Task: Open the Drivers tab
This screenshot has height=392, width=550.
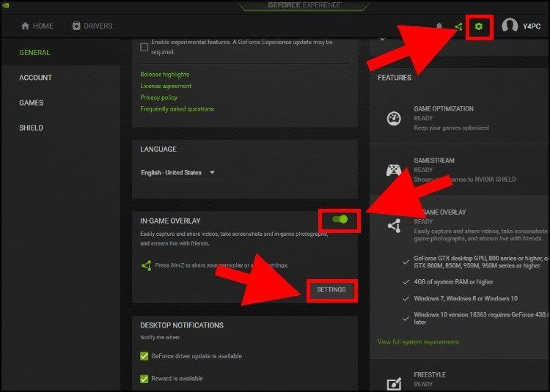Action: tap(92, 26)
